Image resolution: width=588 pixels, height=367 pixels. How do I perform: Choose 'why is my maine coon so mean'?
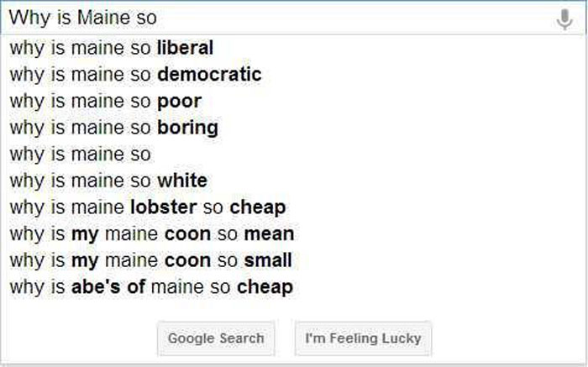click(x=293, y=234)
